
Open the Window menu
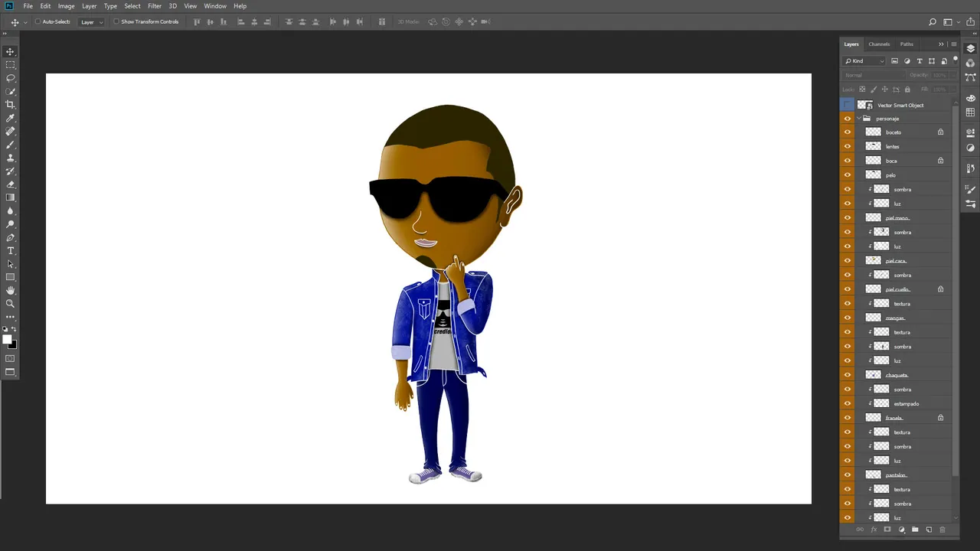pyautogui.click(x=215, y=6)
